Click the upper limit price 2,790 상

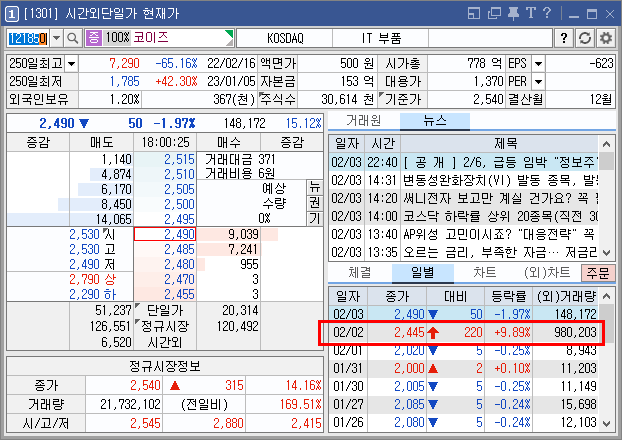pos(92,279)
